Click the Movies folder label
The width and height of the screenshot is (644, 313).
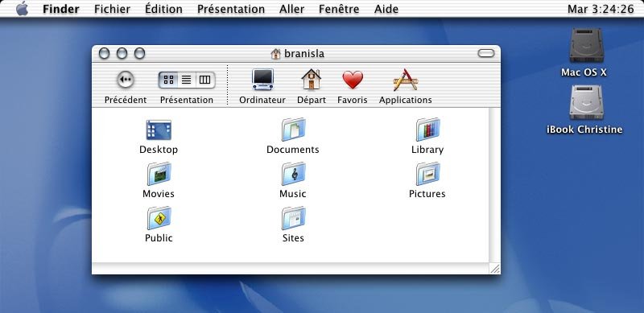tap(159, 194)
